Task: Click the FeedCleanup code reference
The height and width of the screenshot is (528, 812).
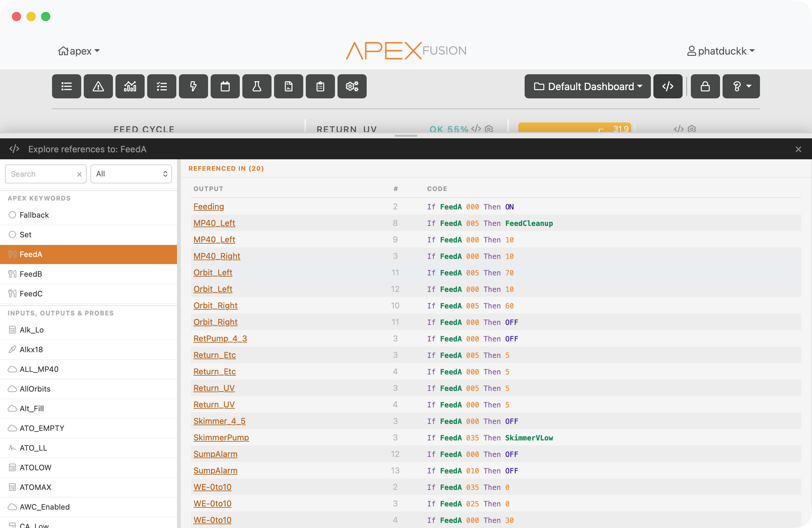Action: (x=529, y=223)
